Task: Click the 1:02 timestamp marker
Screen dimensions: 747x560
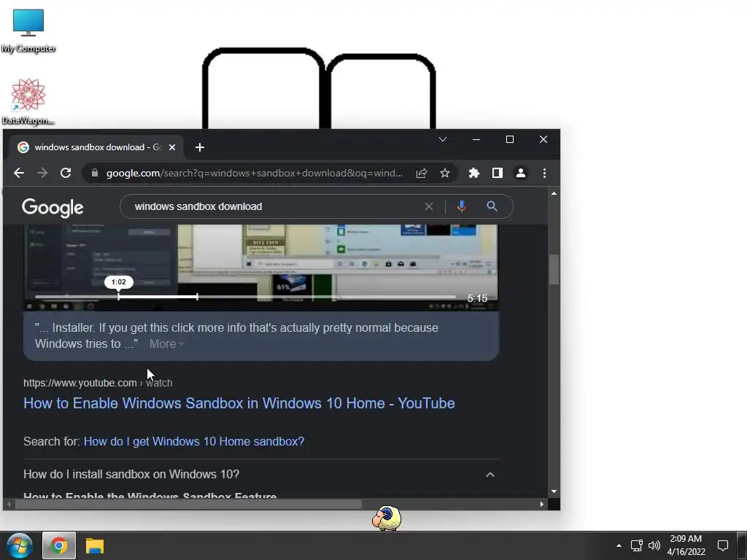Action: click(x=119, y=282)
